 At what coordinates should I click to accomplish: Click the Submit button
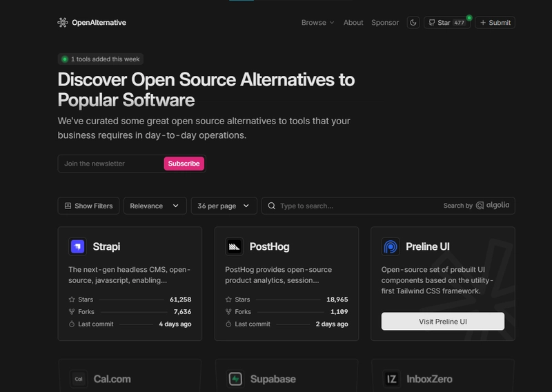(495, 23)
